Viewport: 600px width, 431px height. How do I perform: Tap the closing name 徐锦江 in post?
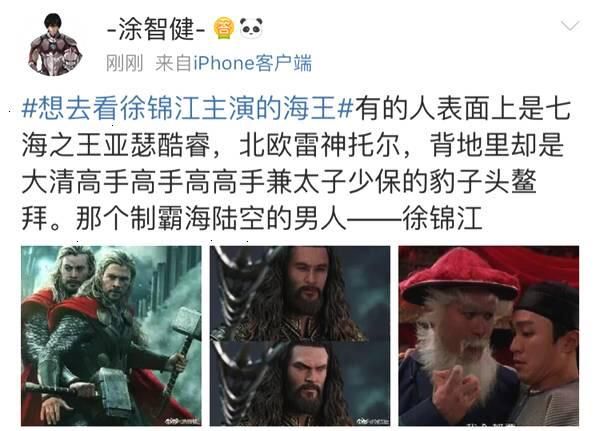pyautogui.click(x=442, y=218)
